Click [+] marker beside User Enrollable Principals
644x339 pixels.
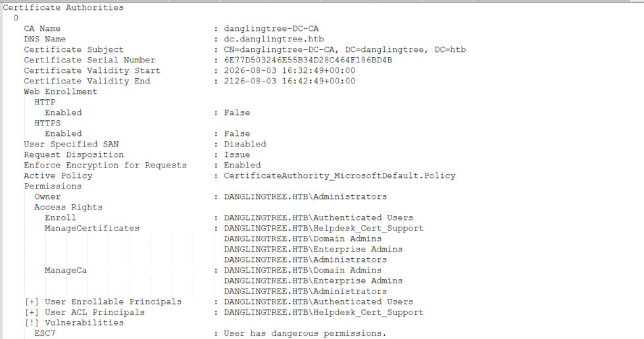32,302
